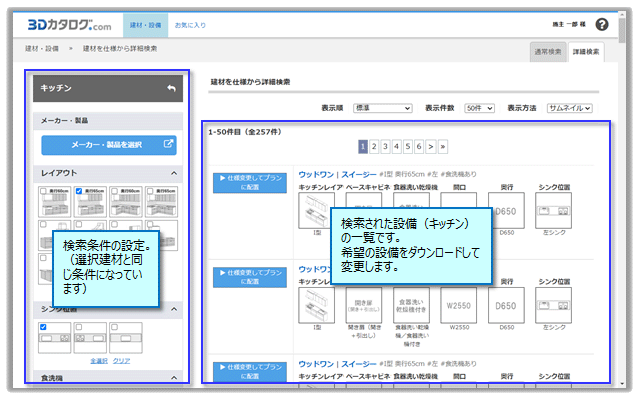Image resolution: width=639 pixels, height=399 pixels.
Task: Click the メーカー・製品を選択 button
Action: 108,145
